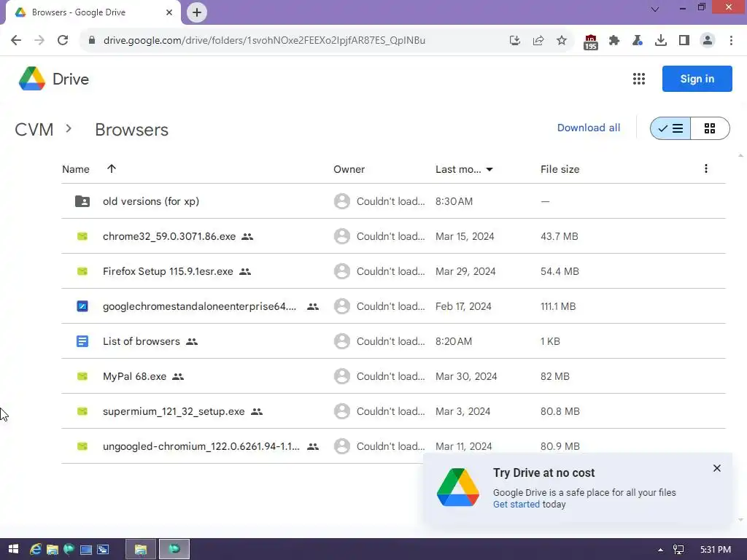Open the tab search chevron in title bar

[x=655, y=9]
